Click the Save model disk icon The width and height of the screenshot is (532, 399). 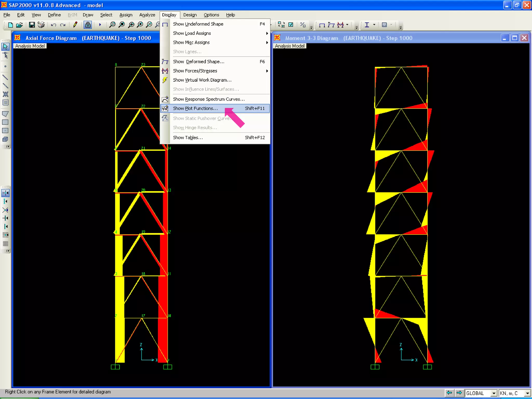click(32, 25)
